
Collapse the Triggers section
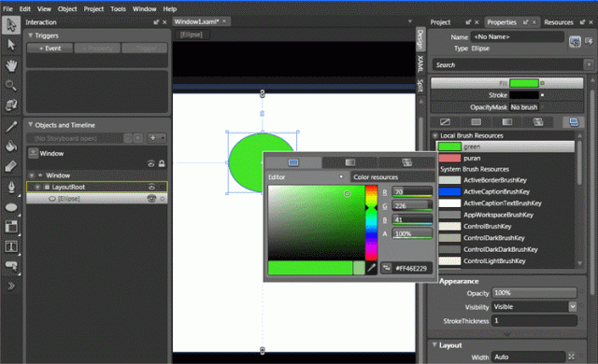(x=31, y=35)
